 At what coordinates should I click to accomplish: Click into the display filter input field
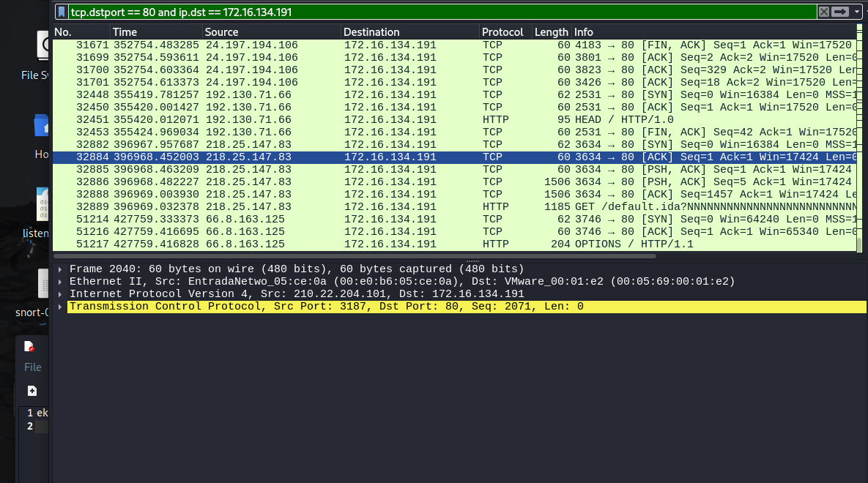coord(443,12)
